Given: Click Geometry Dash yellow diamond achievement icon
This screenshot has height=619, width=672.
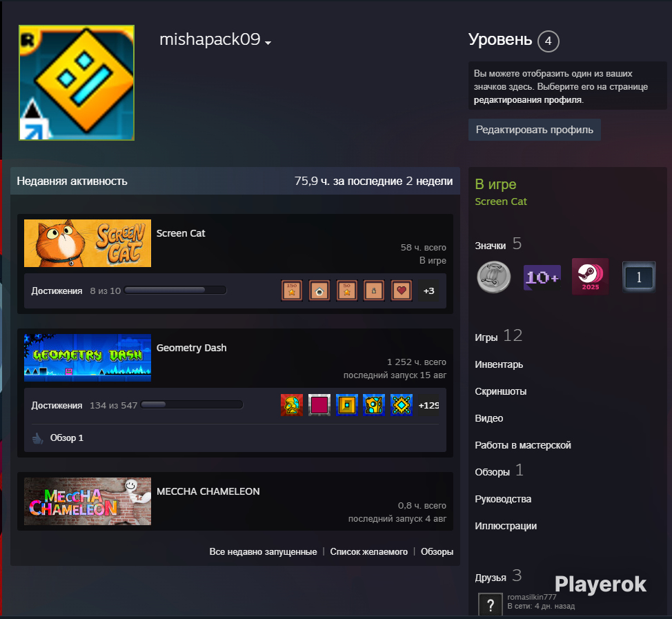Looking at the screenshot, I should pyautogui.click(x=402, y=405).
